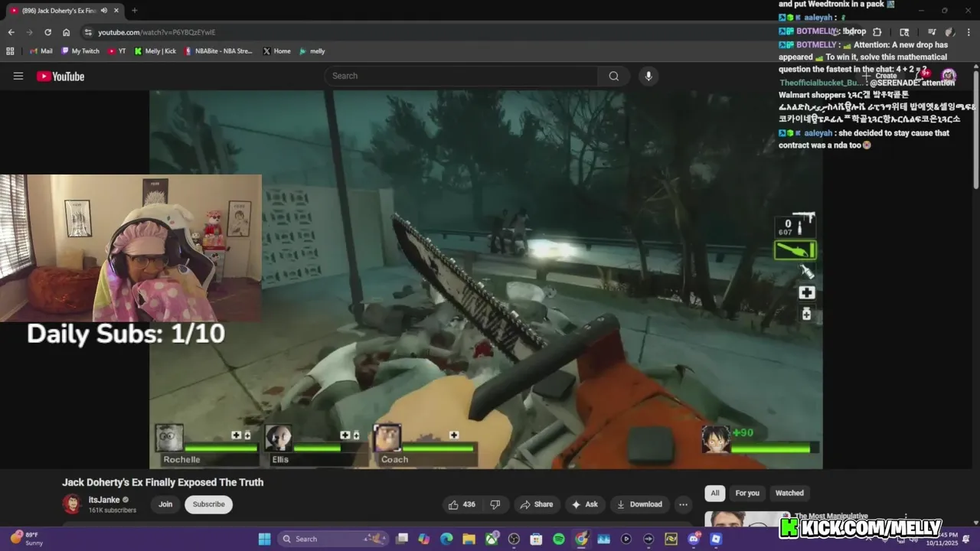980x551 pixels.
Task: View site information icon in address bar
Action: click(88, 32)
